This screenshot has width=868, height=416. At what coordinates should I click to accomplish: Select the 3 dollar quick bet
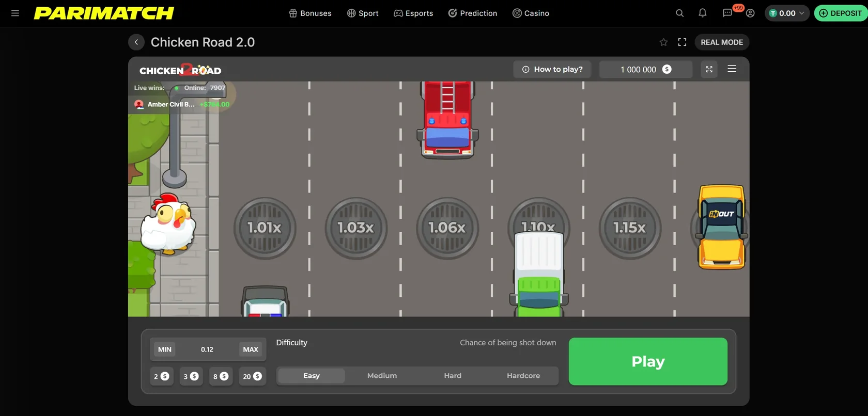191,376
